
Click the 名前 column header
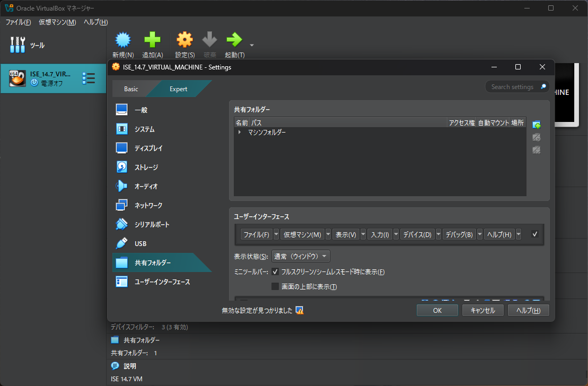(242, 122)
